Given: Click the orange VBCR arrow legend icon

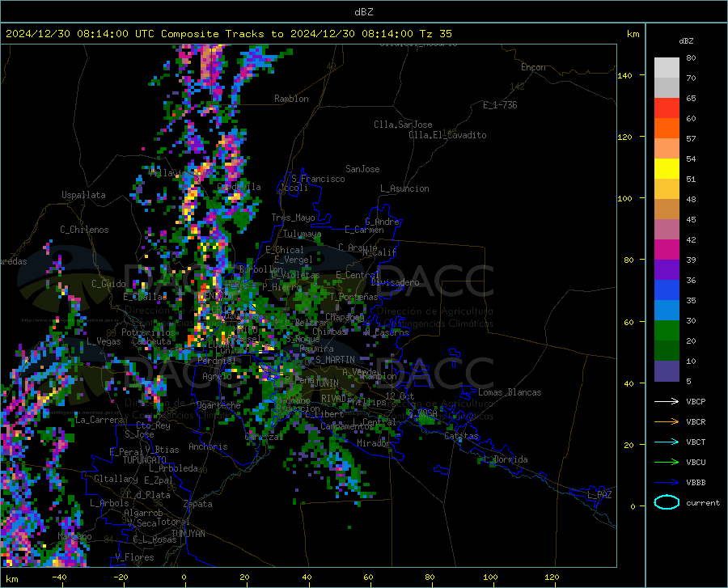Looking at the screenshot, I should [667, 421].
